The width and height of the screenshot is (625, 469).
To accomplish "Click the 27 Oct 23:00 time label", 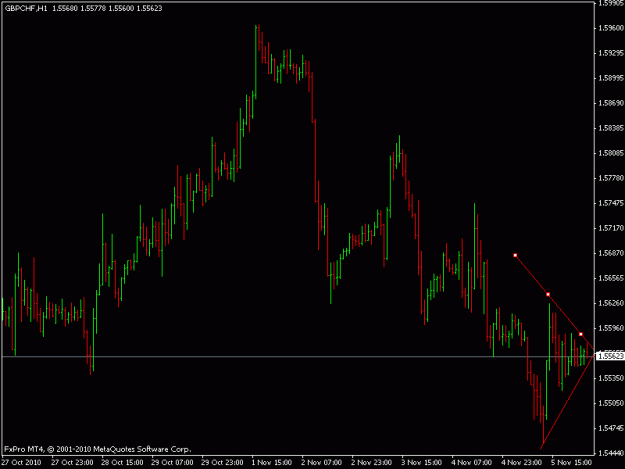I will (x=72, y=463).
